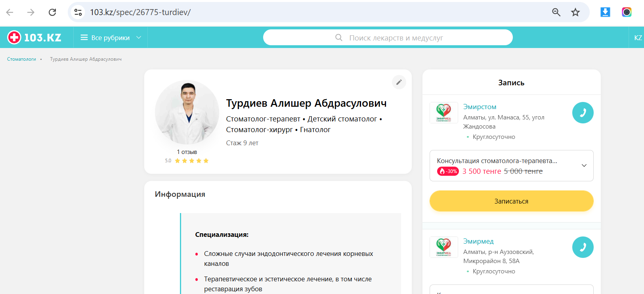Click the address bar URL
The image size is (644, 294).
(x=140, y=12)
